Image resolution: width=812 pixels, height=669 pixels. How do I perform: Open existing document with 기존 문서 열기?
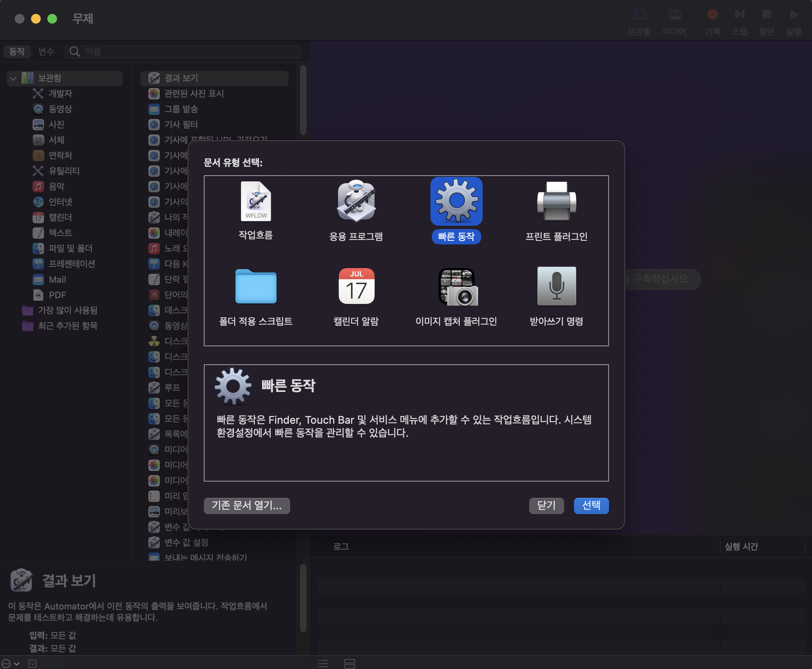(247, 506)
